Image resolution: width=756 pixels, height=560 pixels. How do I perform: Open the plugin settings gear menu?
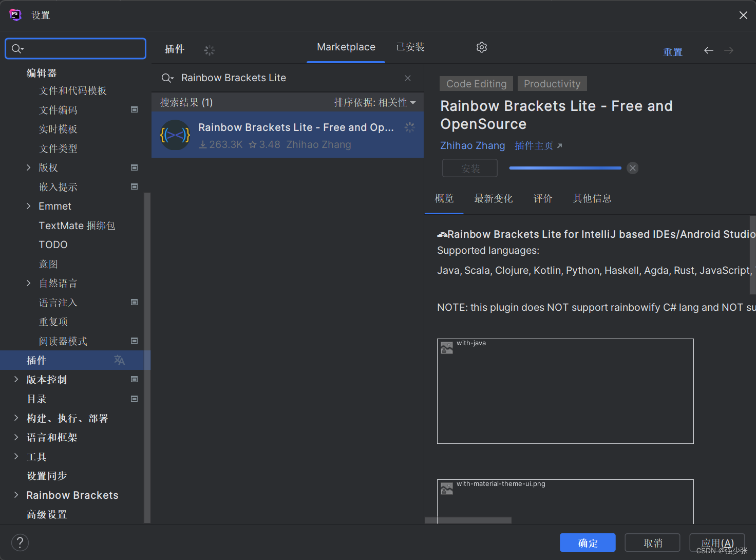pos(482,47)
